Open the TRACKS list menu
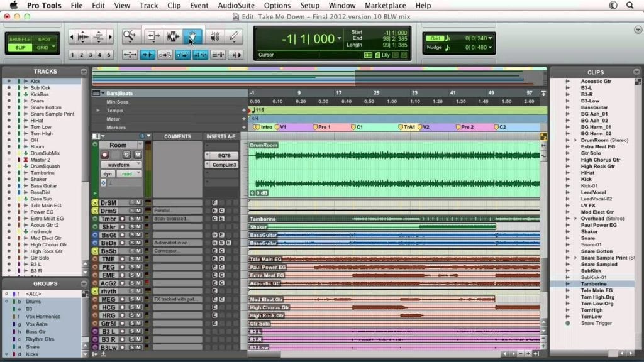Viewport: 644px width, 362px height. [x=84, y=72]
